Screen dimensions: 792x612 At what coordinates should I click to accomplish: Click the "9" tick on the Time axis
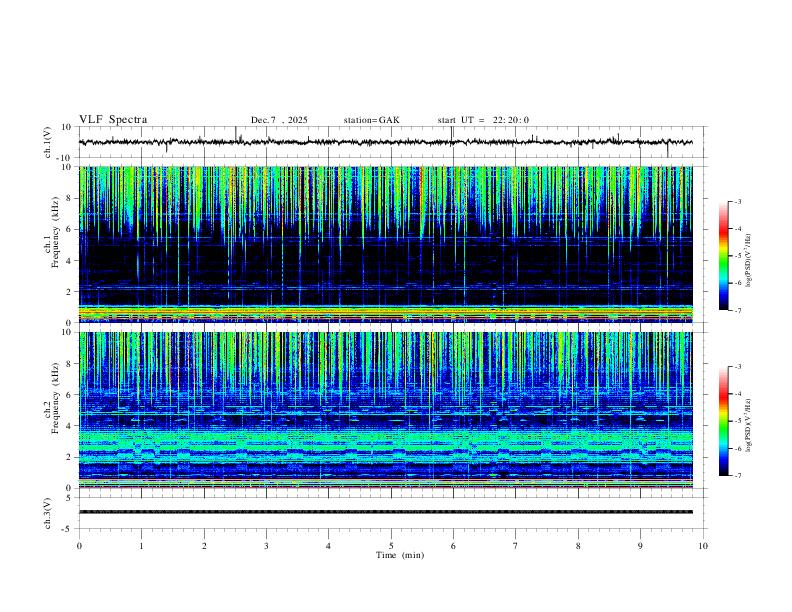coord(640,546)
